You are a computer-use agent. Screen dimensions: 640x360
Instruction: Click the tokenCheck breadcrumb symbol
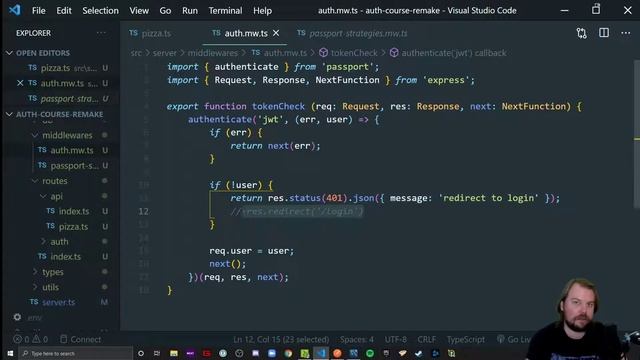[354, 53]
